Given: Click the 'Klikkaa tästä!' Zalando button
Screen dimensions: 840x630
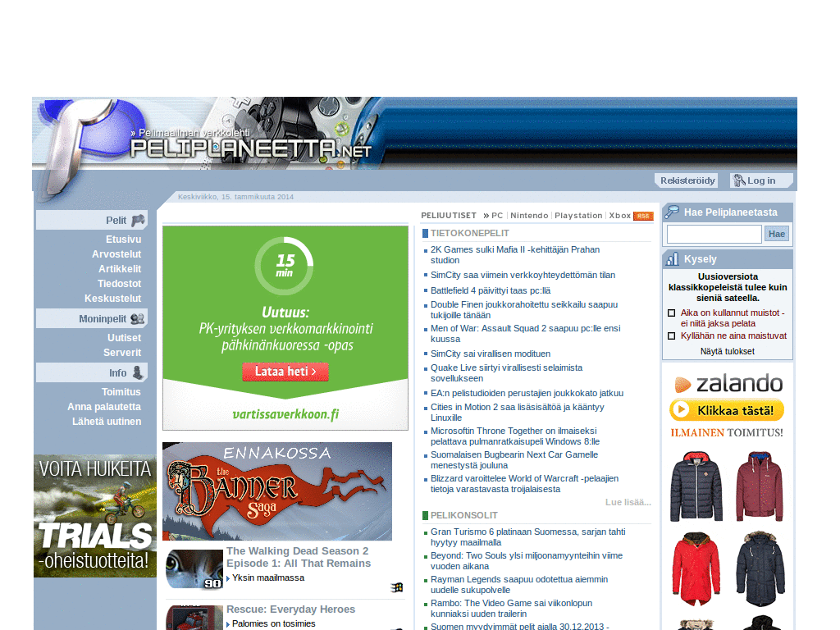Looking at the screenshot, I should (x=727, y=410).
